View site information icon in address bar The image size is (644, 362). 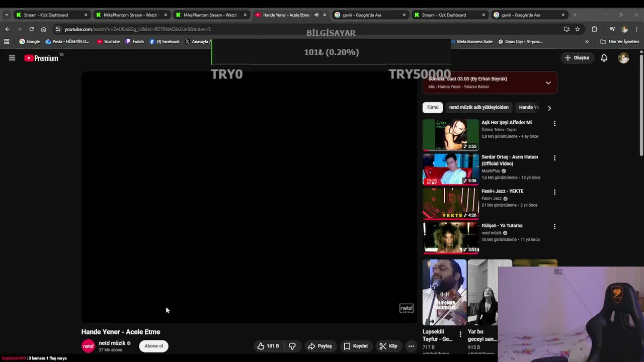click(x=58, y=29)
